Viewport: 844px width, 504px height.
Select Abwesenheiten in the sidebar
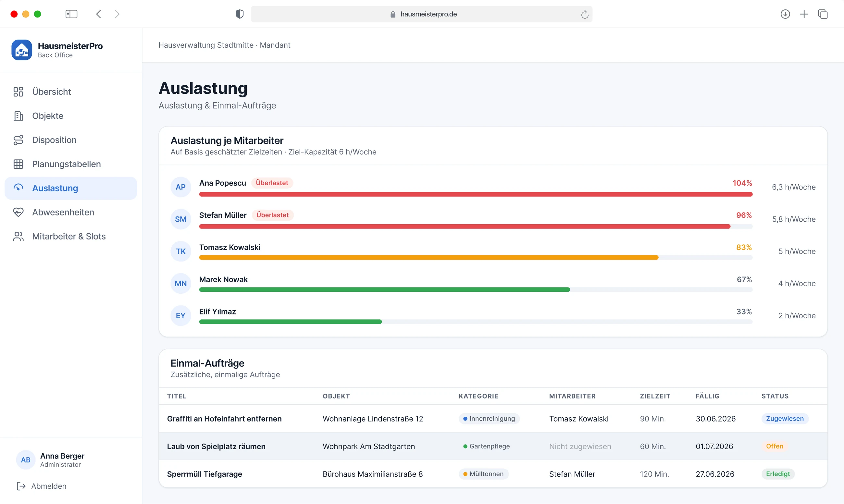(x=71, y=212)
